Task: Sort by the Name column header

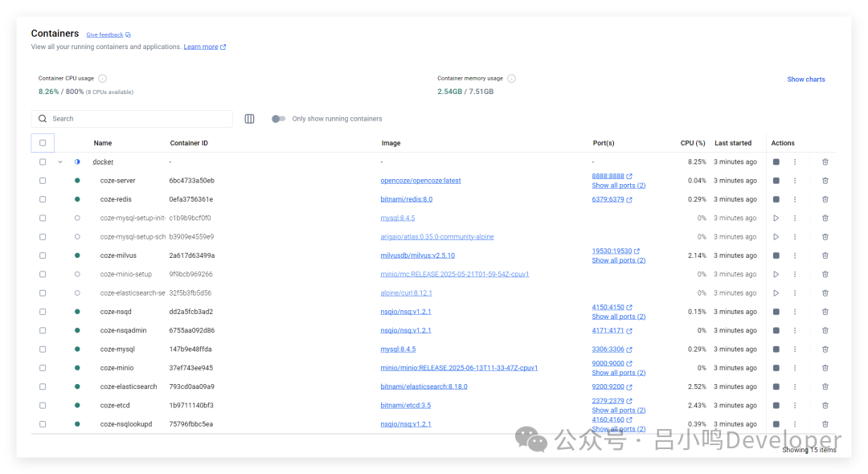Action: point(102,143)
